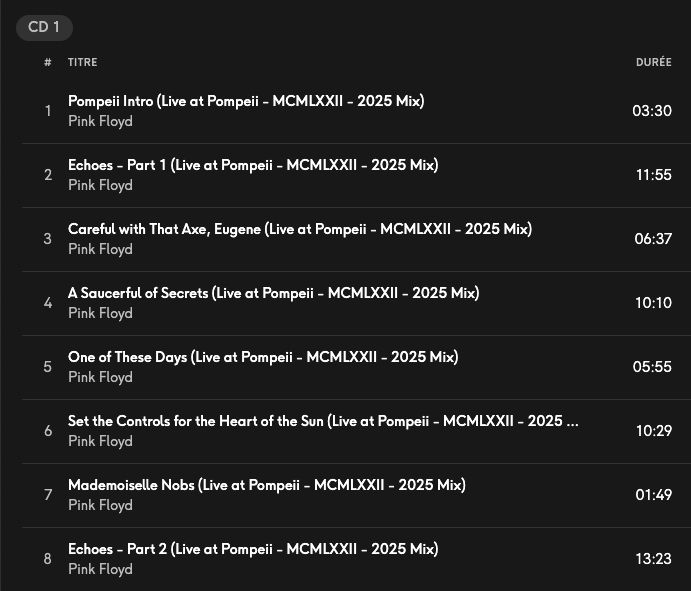Click the DURÉE column header
This screenshot has height=591, width=691.
click(653, 62)
